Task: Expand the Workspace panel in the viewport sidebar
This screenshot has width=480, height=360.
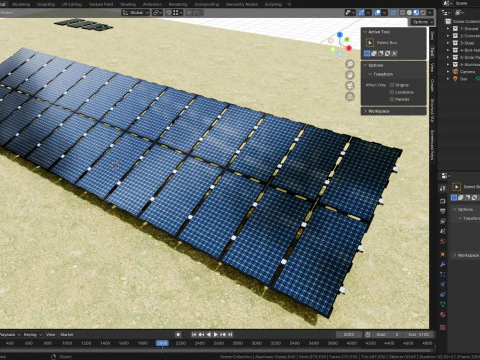Action: point(365,111)
